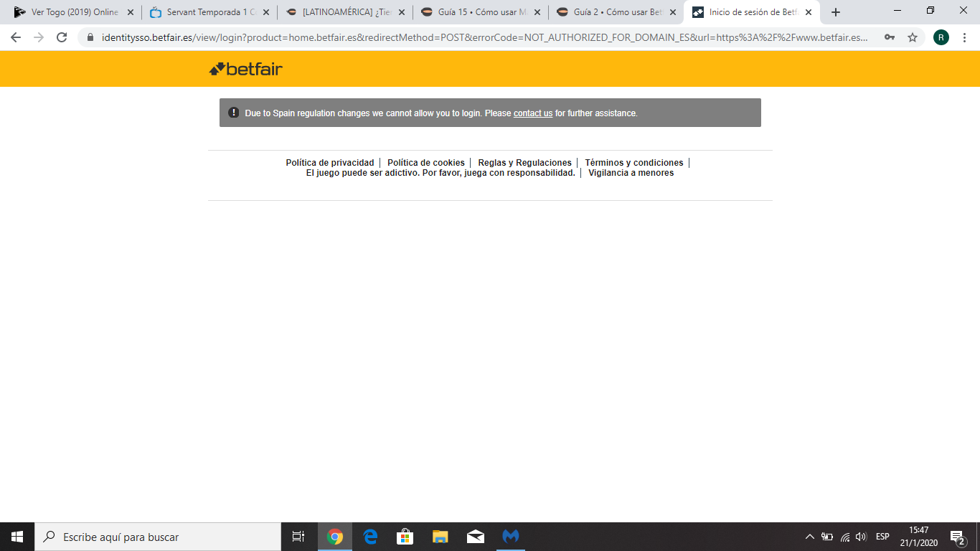Viewport: 980px width, 551px height.
Task: Minimize the Chrome window
Action: [897, 10]
